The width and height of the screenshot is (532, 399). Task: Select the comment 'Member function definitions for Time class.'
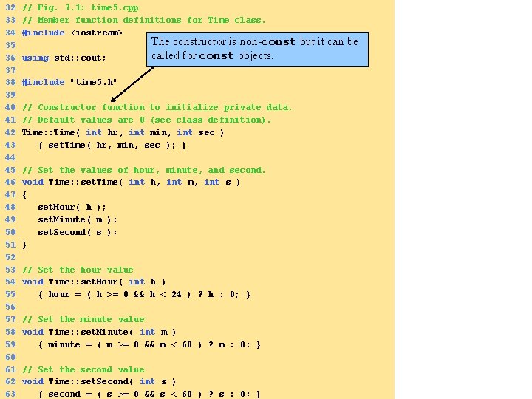click(x=151, y=20)
